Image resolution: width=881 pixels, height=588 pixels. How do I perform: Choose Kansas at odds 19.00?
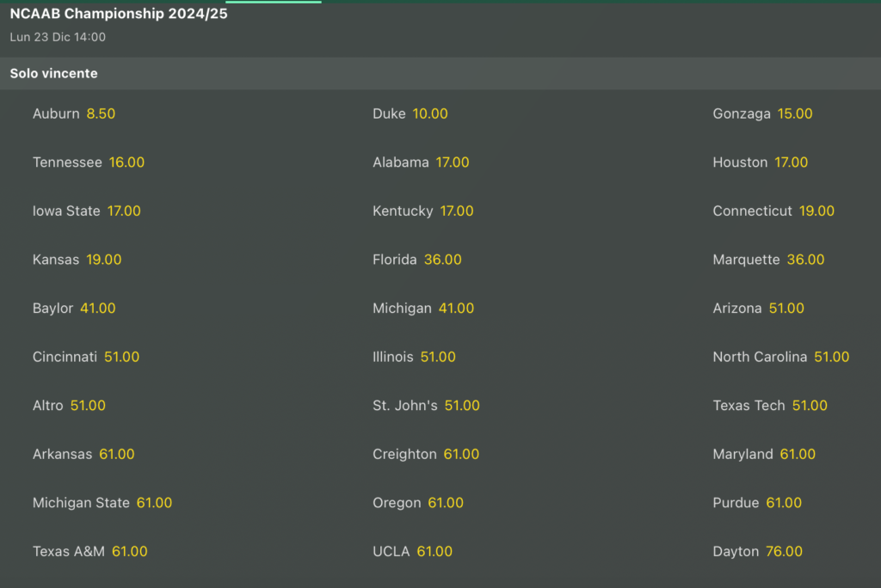click(77, 260)
